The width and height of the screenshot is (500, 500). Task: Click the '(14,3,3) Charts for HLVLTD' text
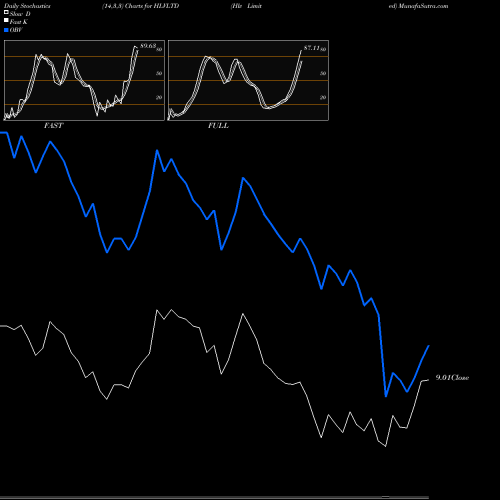pyautogui.click(x=141, y=6)
